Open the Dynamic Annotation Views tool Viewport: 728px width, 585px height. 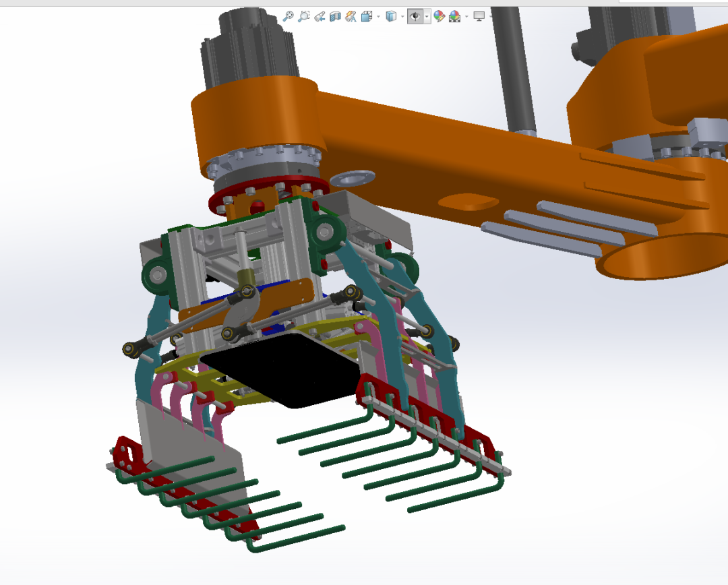pos(351,17)
